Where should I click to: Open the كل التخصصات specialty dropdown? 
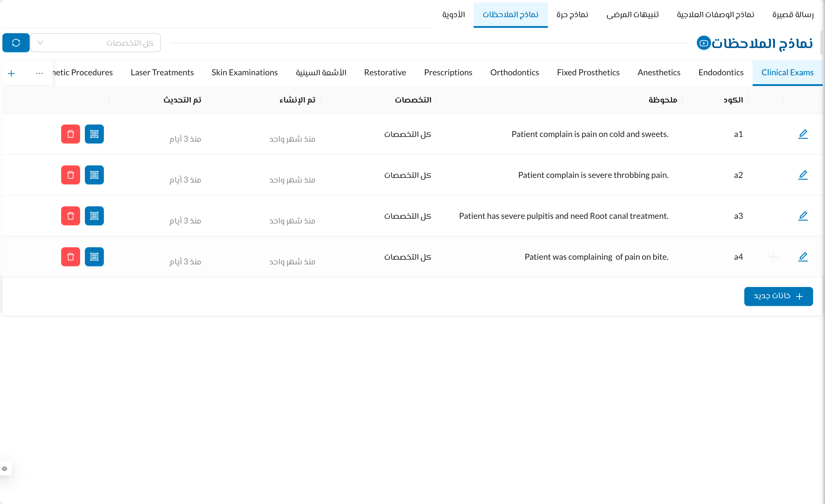[96, 43]
